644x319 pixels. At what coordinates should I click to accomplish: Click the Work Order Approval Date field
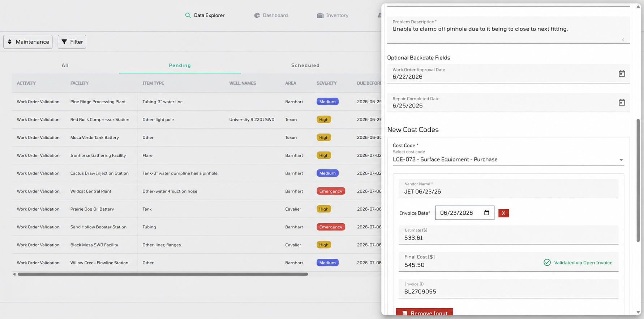pyautogui.click(x=508, y=74)
